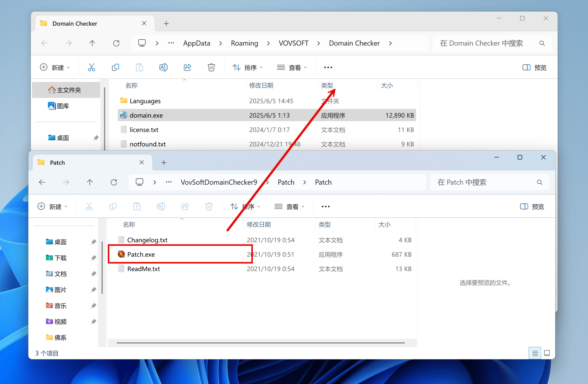This screenshot has width=588, height=384.
Task: Toggle the preview pane in Patch window
Action: [x=532, y=206]
